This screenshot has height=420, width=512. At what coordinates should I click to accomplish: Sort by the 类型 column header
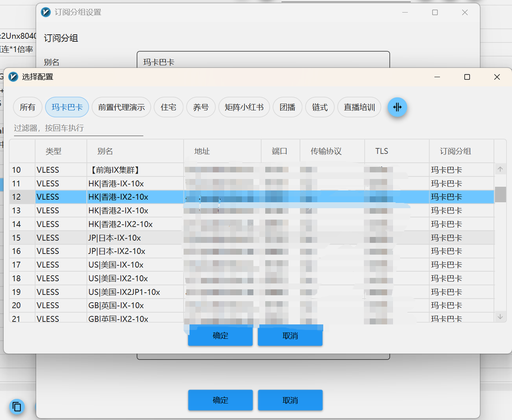pyautogui.click(x=53, y=151)
